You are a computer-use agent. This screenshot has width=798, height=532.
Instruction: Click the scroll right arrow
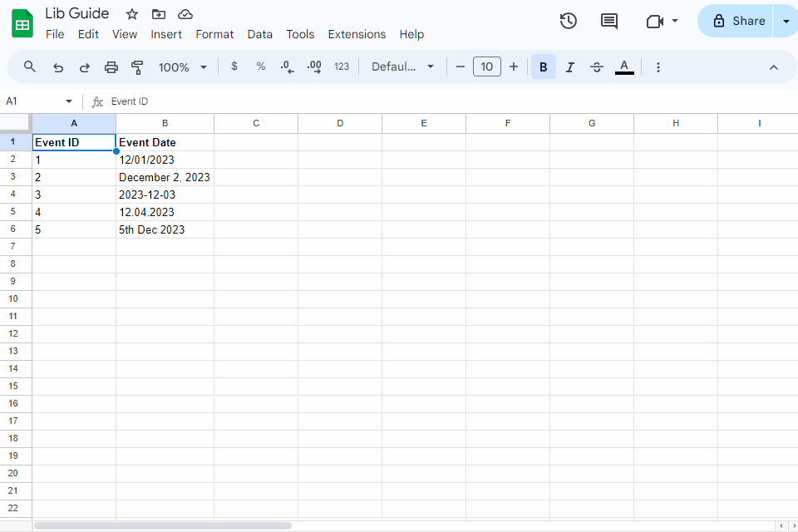coord(793,525)
